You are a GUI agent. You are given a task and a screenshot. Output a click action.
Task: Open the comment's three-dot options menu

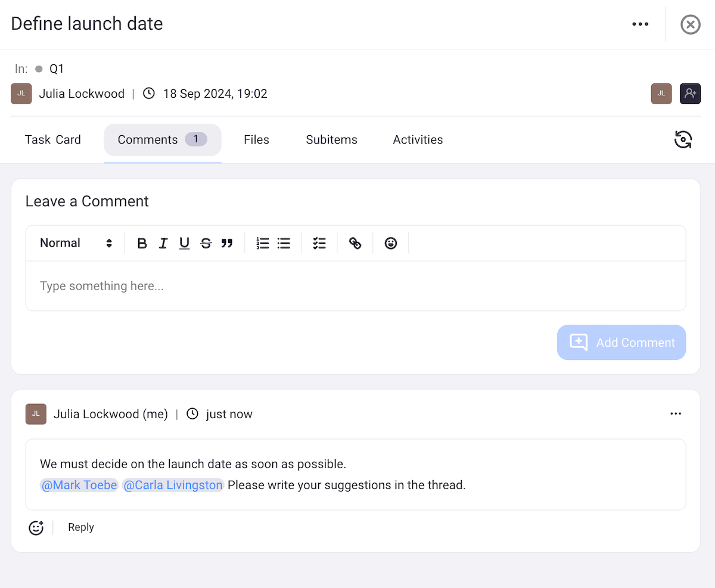(675, 414)
